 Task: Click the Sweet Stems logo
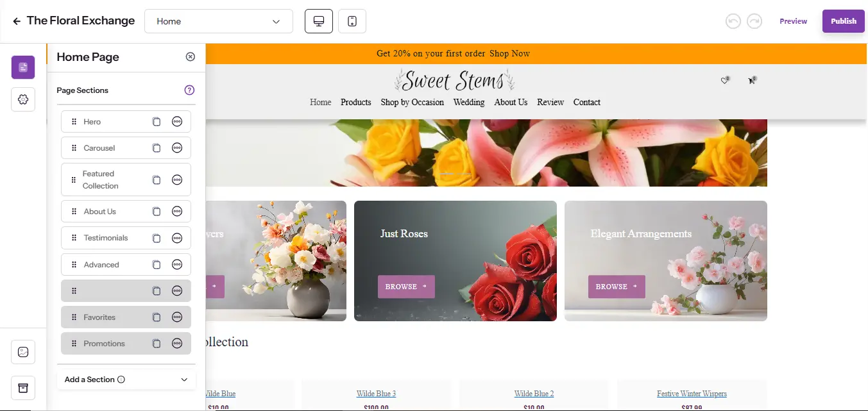(x=454, y=81)
